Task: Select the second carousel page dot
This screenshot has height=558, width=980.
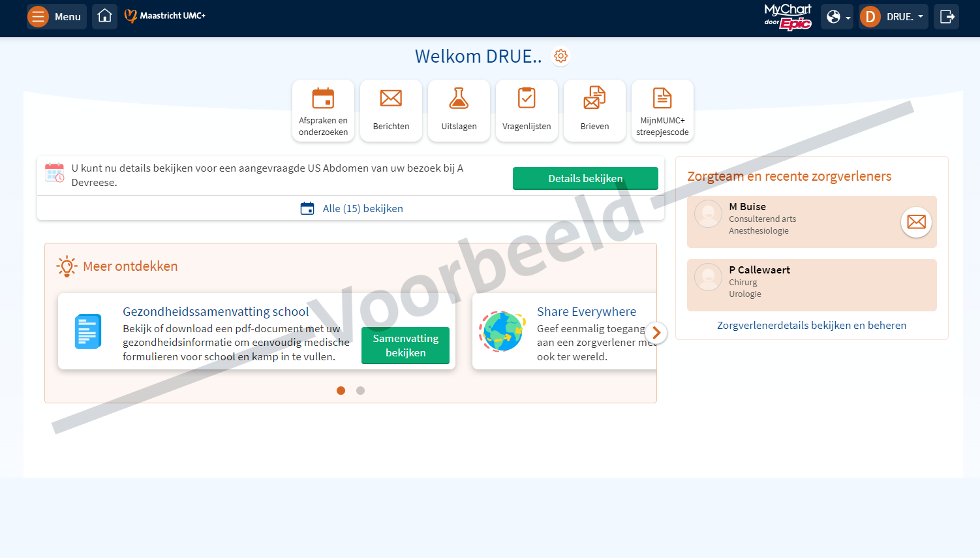Action: coord(360,390)
